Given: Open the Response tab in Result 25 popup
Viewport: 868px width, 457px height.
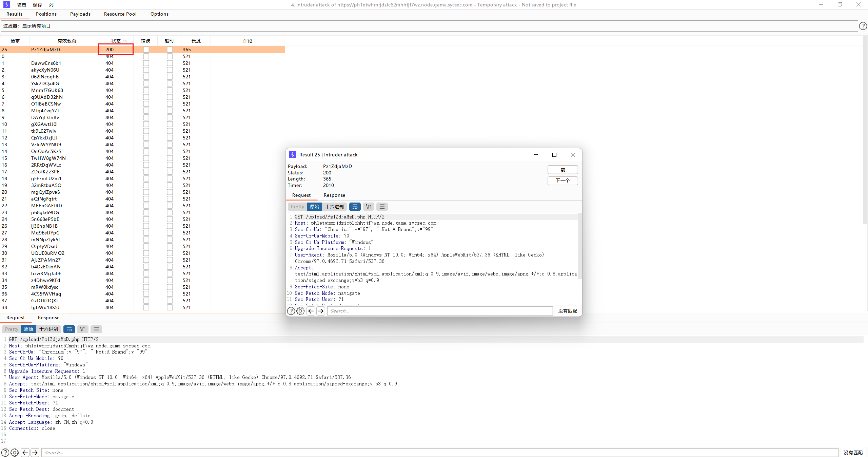Looking at the screenshot, I should tap(334, 195).
